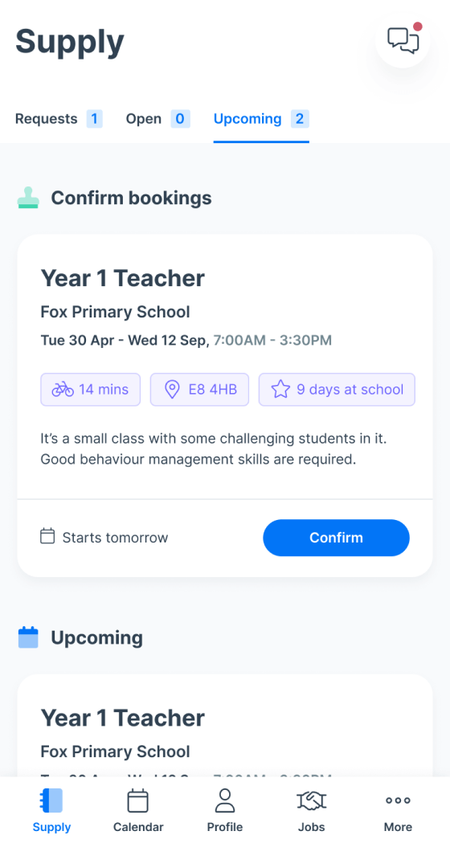Click the small calendar icon by Starts tomorrow
Image resolution: width=450 pixels, height=868 pixels.
(x=47, y=536)
